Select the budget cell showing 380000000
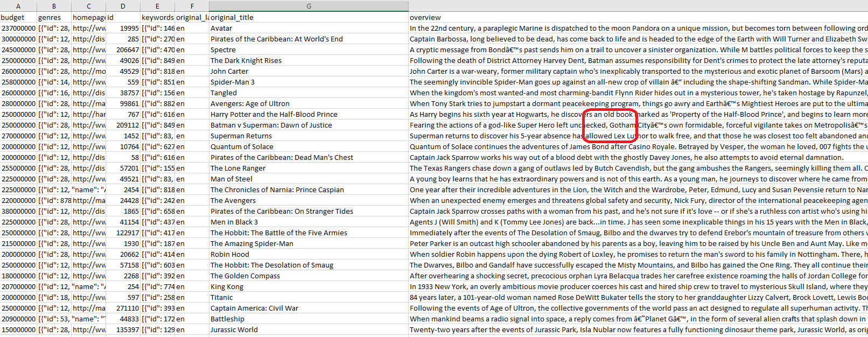868x337 pixels. point(18,211)
